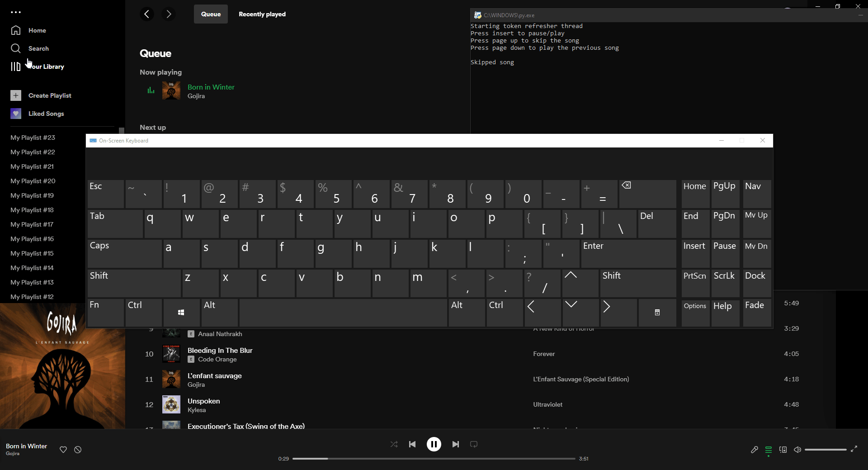
Task: Click the PgDn key
Action: pyautogui.click(x=725, y=223)
